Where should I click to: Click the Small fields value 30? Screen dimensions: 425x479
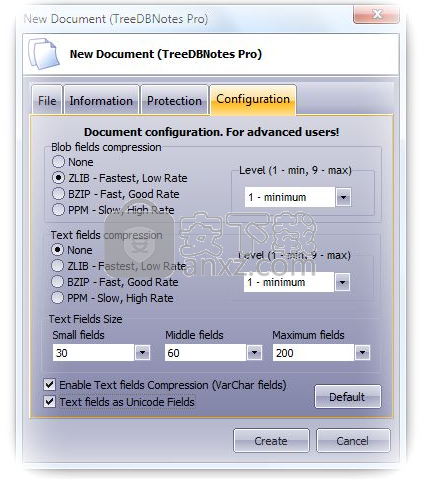(93, 353)
